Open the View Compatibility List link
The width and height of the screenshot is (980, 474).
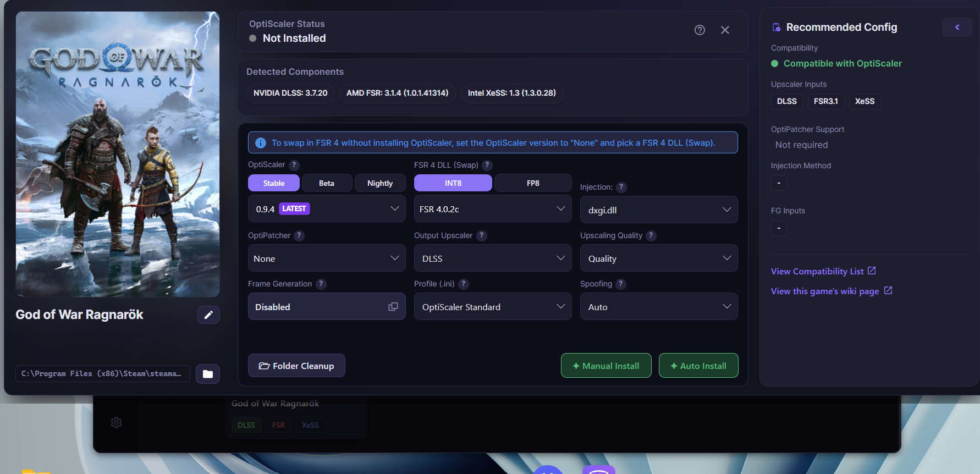[823, 271]
